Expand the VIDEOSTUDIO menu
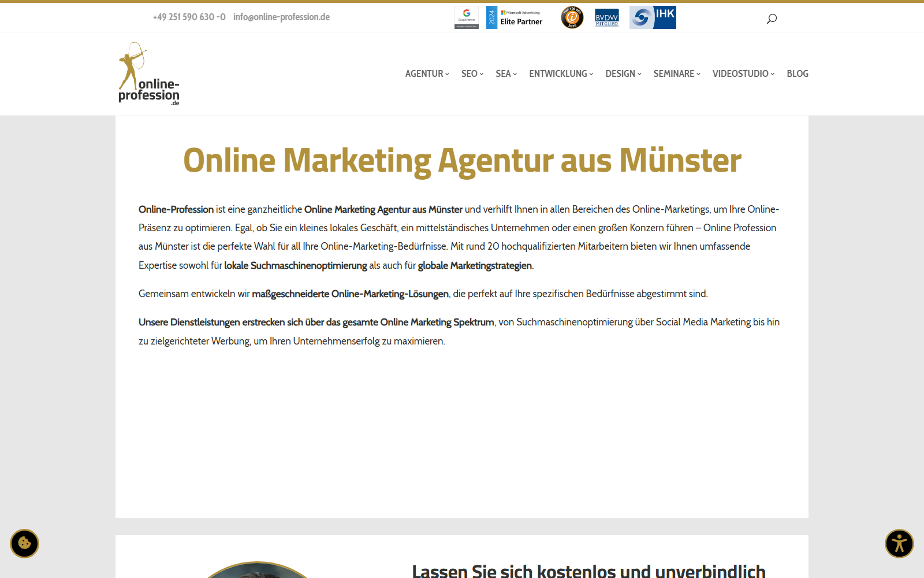 click(744, 73)
